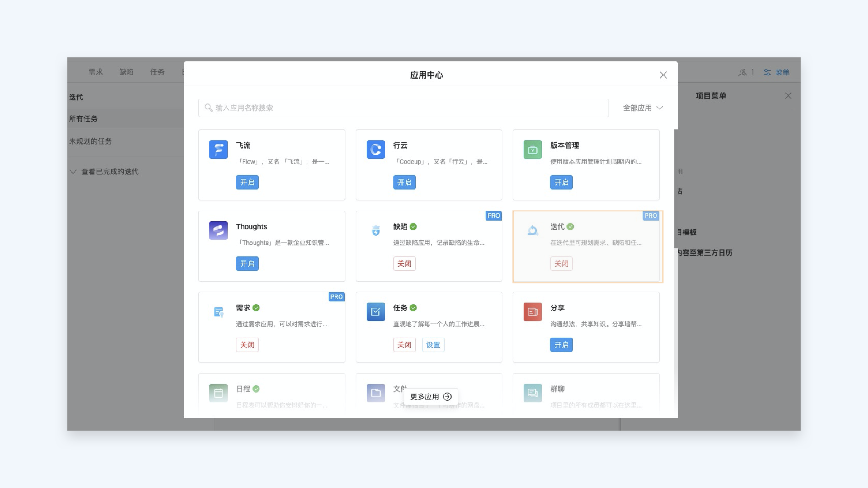
Task: Click the 菜单 settings sliders icon
Action: click(x=767, y=72)
